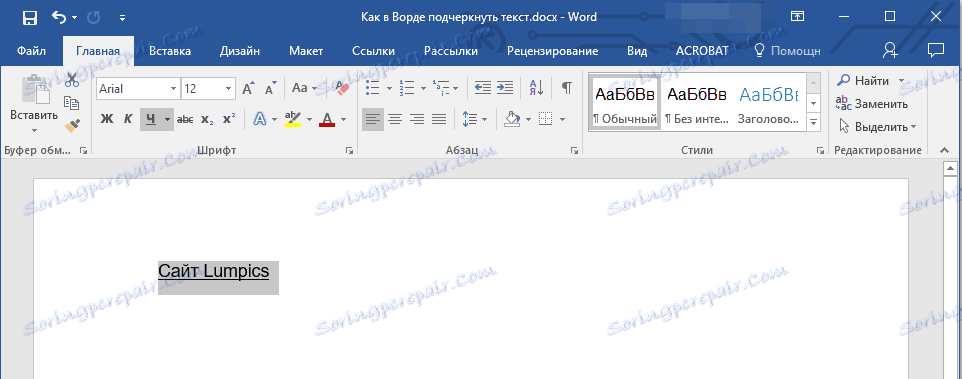The image size is (962, 379).
Task: Select Align Left paragraph button
Action: coord(372,120)
